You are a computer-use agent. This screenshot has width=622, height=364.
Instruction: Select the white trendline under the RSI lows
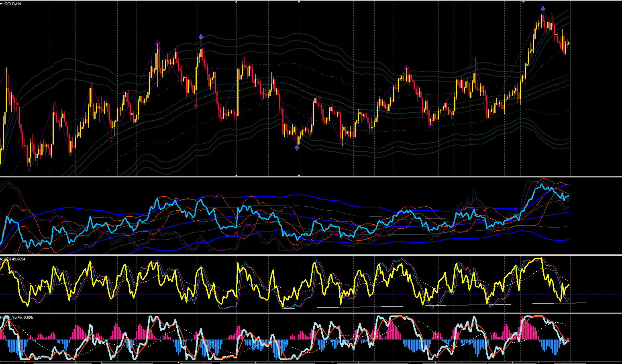(x=434, y=305)
